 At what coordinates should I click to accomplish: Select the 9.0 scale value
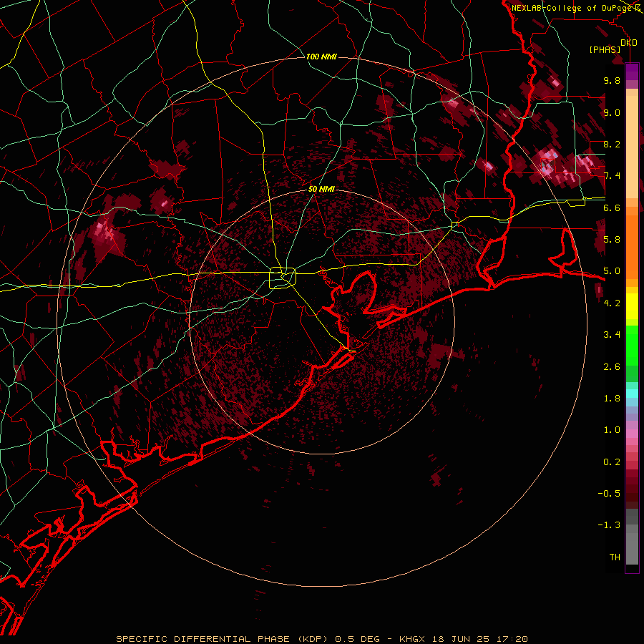612,112
